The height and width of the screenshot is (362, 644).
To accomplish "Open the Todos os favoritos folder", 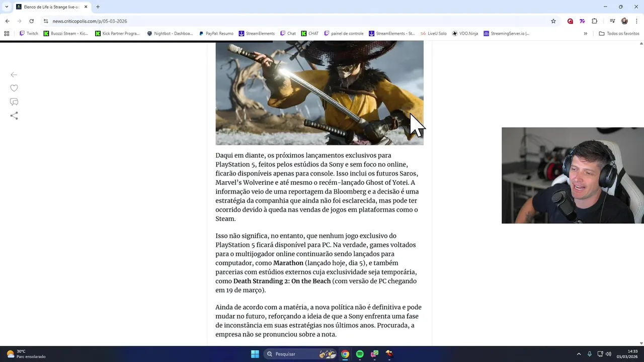I will coord(619,34).
